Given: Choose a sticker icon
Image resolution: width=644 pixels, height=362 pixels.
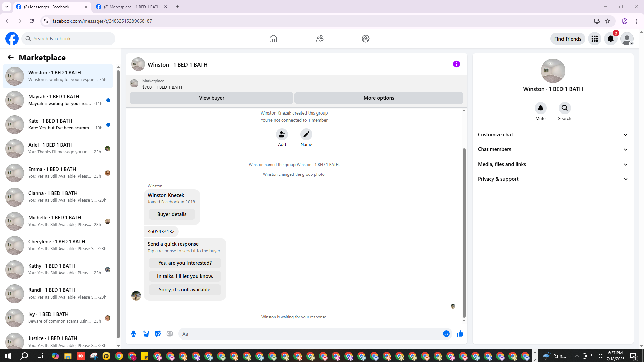Looking at the screenshot, I should click(158, 334).
